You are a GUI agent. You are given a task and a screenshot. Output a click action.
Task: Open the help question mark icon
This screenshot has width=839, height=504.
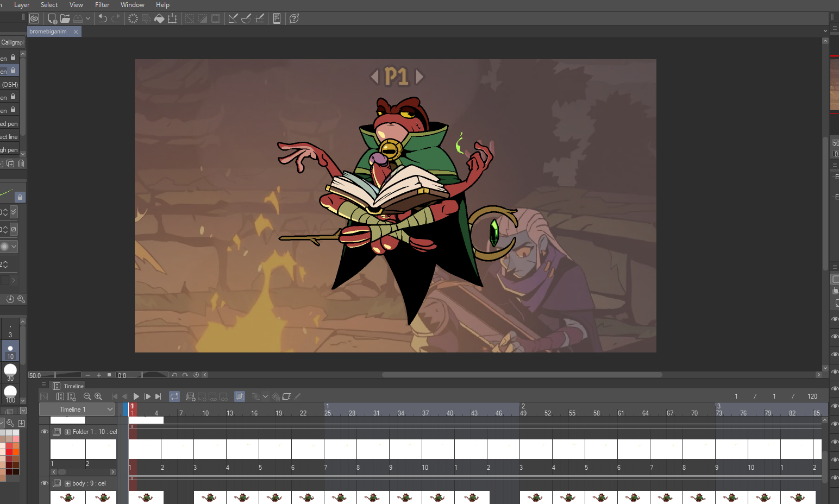tap(294, 18)
